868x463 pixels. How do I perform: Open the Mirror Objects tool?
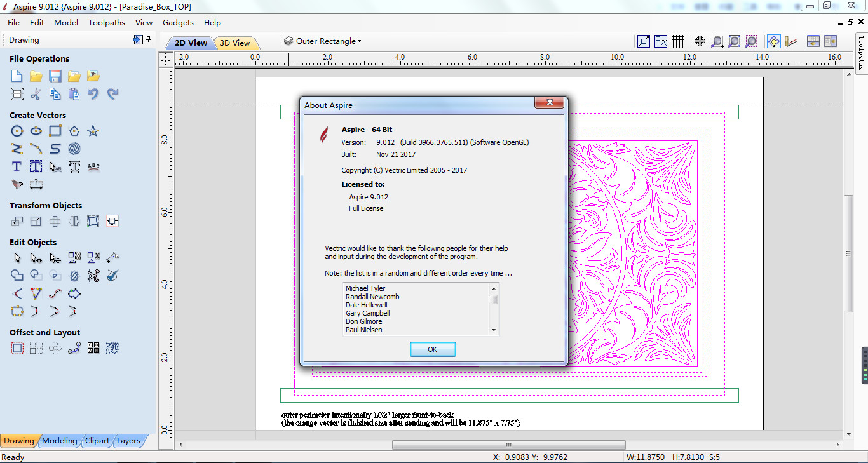tap(74, 221)
